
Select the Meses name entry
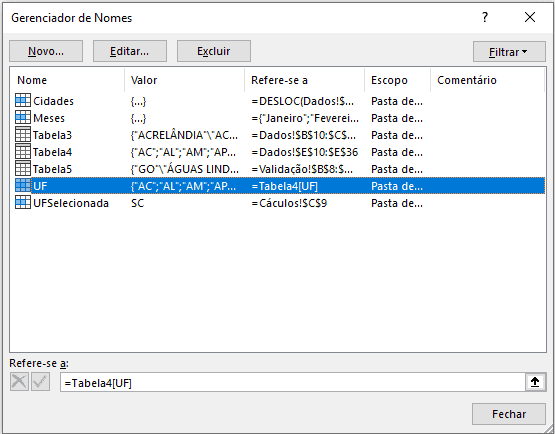coord(49,118)
